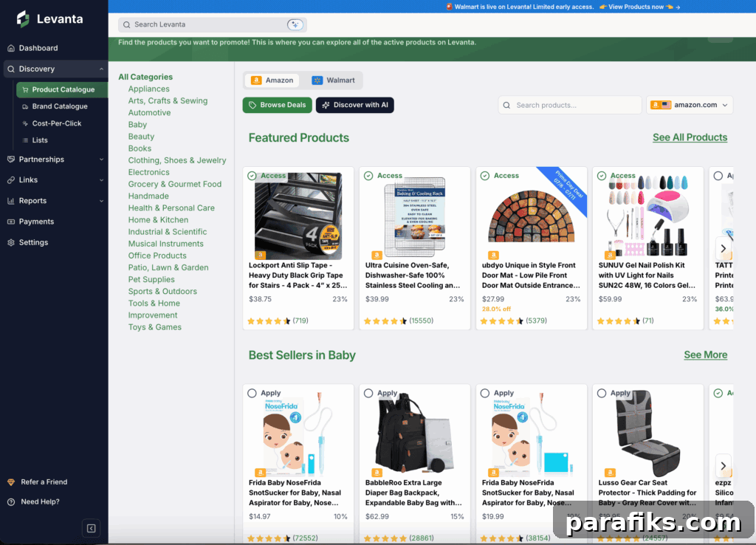Click the Brand Catalogue icon
Viewport: 756px width, 545px height.
click(x=26, y=106)
